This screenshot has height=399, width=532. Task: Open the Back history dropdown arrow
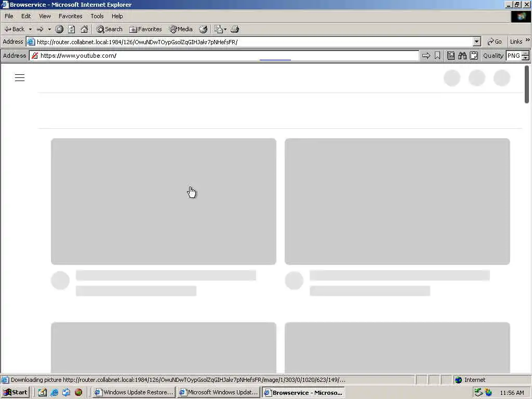coord(30,30)
